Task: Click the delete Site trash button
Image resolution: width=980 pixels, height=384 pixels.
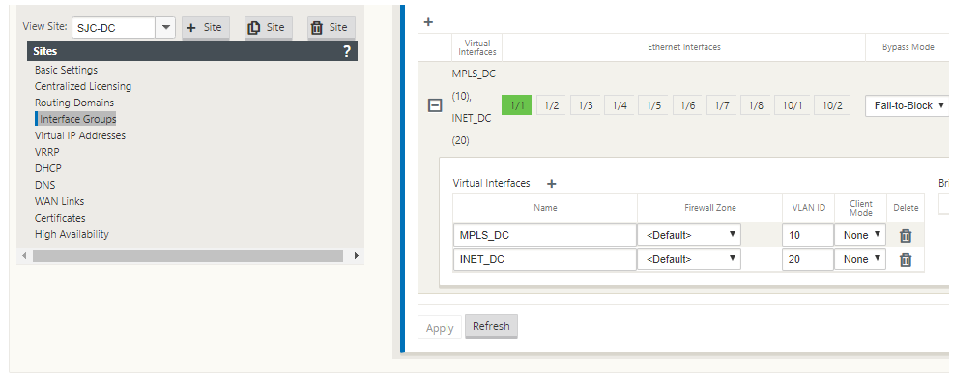Action: 331,27
